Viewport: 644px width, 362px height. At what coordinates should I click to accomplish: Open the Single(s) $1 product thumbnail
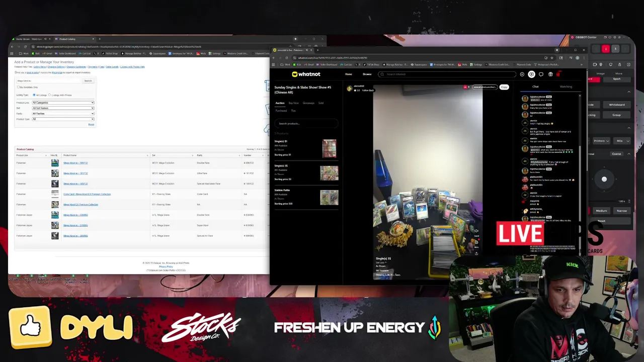pyautogui.click(x=330, y=148)
